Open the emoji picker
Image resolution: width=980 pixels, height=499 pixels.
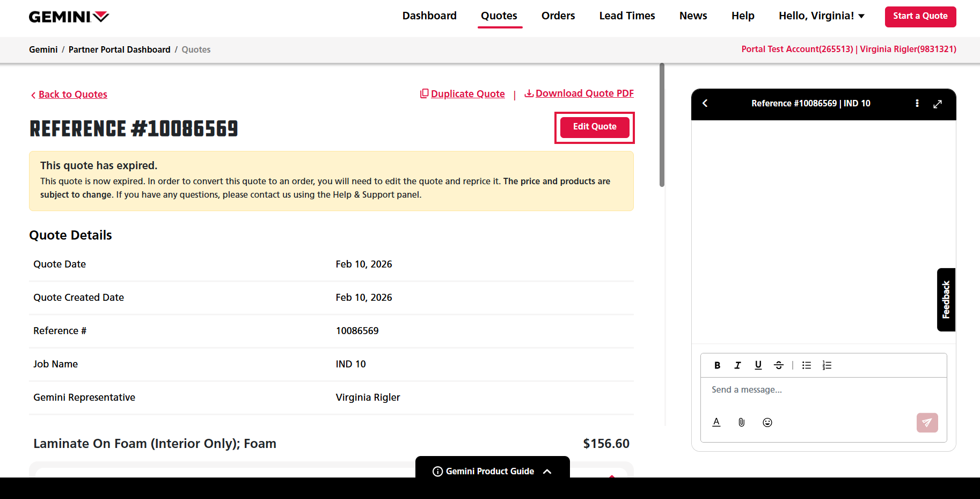click(x=767, y=422)
